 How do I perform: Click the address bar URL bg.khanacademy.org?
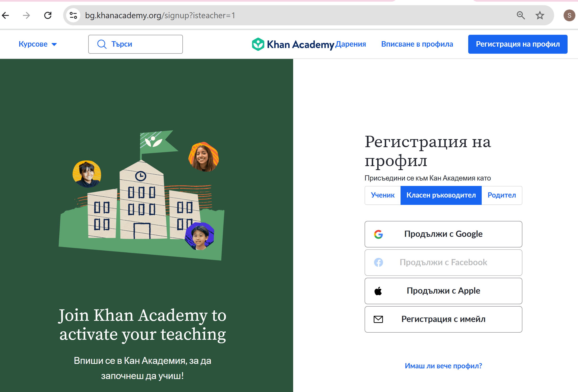click(160, 15)
